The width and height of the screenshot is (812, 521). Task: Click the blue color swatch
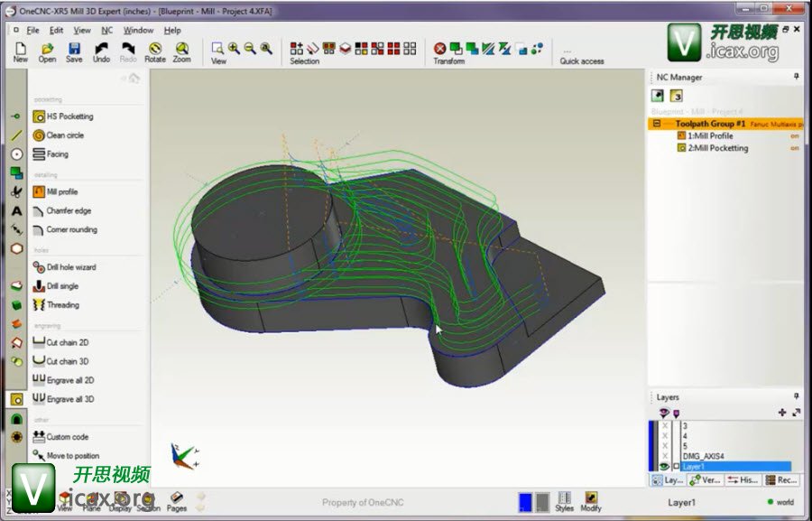[525, 502]
